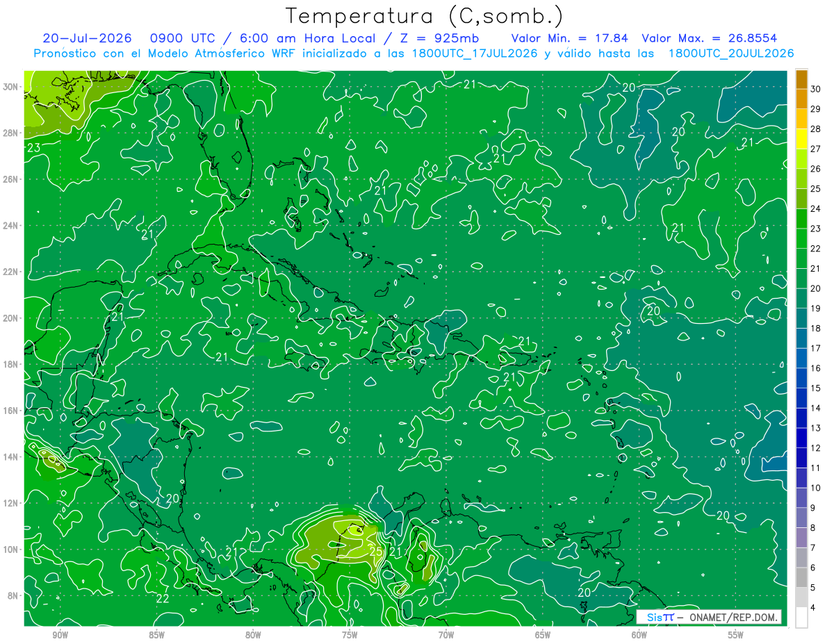Click the "Pronóstico con el Modelo Atmósferico WRF" line

[x=166, y=53]
